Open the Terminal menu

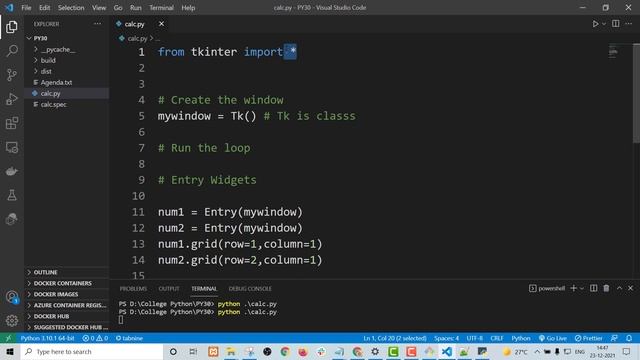click(x=161, y=8)
